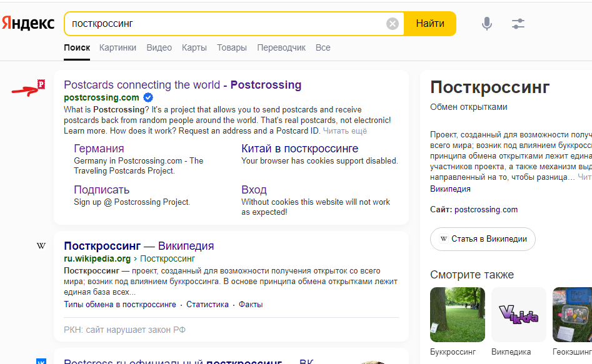Click the Викпедика caption text
This screenshot has width=592, height=364.
[511, 352]
